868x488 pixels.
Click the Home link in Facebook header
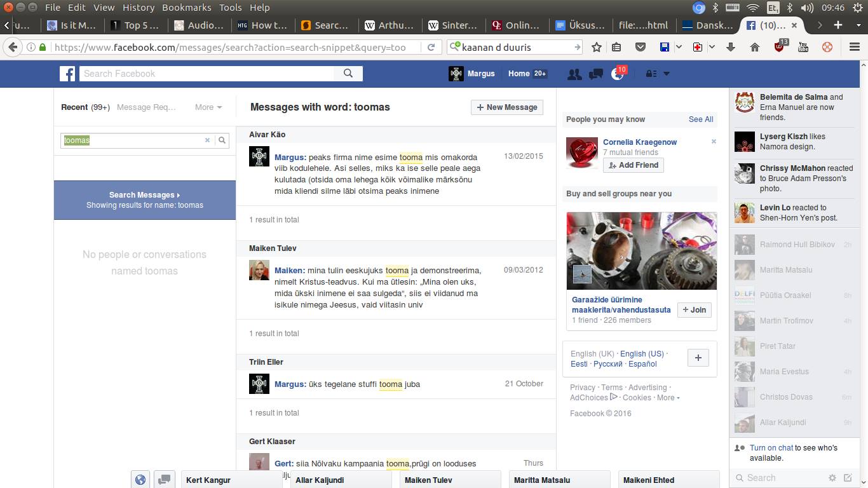point(519,74)
